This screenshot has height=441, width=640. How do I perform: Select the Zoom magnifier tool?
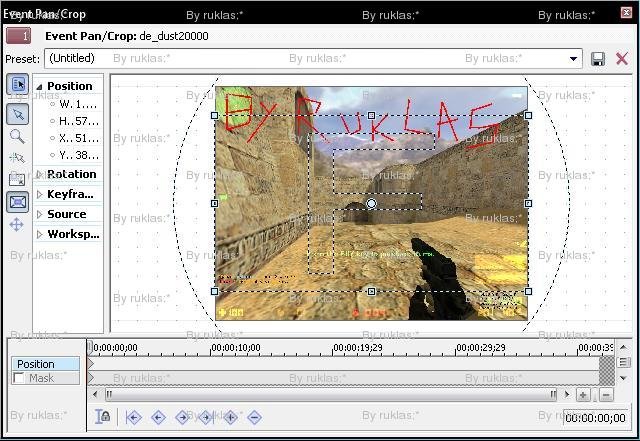17,136
